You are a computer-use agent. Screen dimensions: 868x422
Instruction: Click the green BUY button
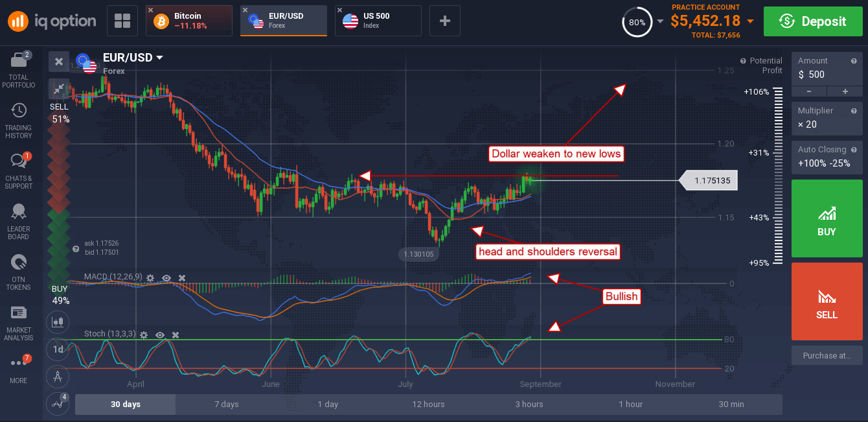(x=827, y=217)
